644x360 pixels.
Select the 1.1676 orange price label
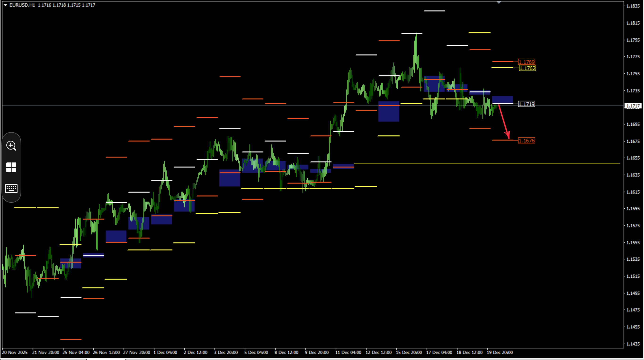(x=527, y=141)
